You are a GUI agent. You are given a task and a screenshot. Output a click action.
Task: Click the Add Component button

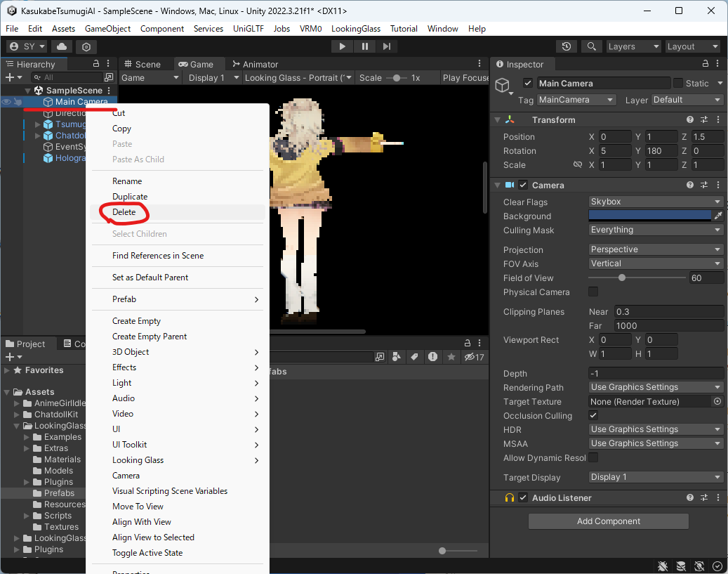(608, 521)
